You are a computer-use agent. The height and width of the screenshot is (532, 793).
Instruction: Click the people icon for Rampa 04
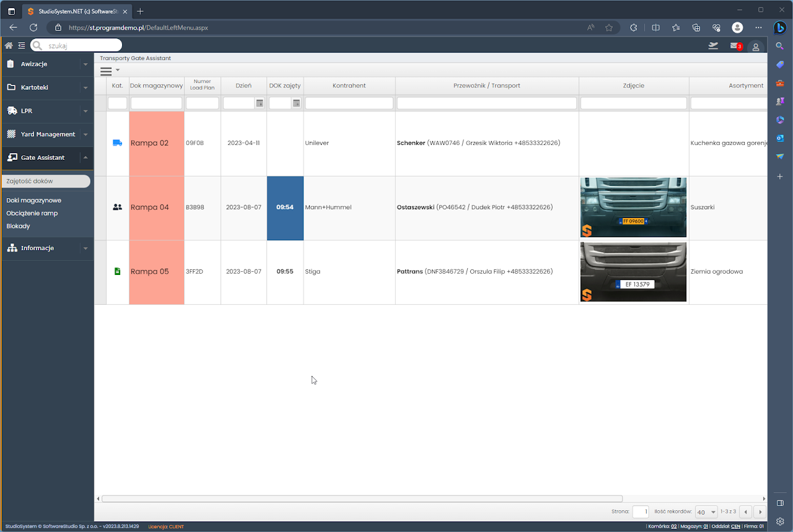point(117,207)
